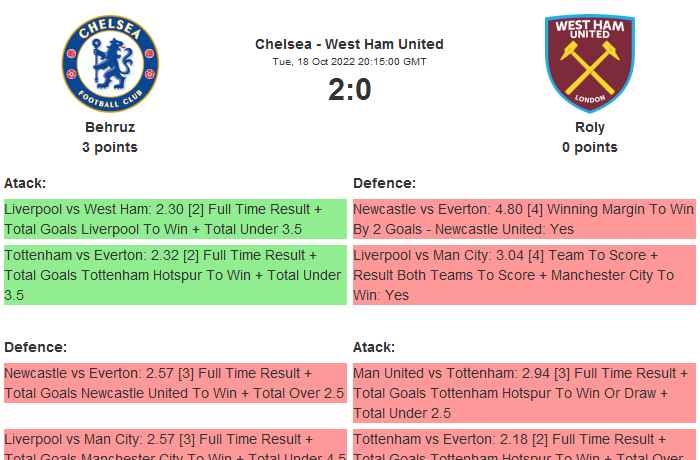The height and width of the screenshot is (460, 700).
Task: Click the Chelsea - West Ham United match title
Action: coord(349,44)
